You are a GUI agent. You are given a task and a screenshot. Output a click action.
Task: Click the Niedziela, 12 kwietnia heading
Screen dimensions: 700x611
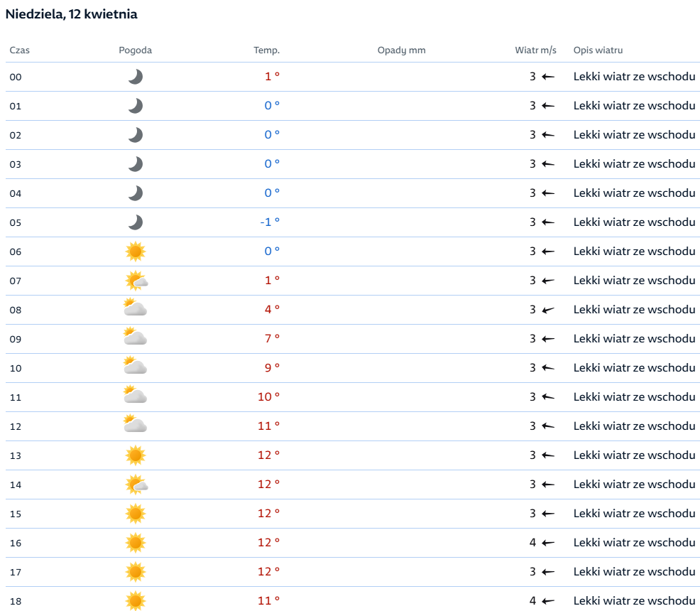pyautogui.click(x=72, y=14)
